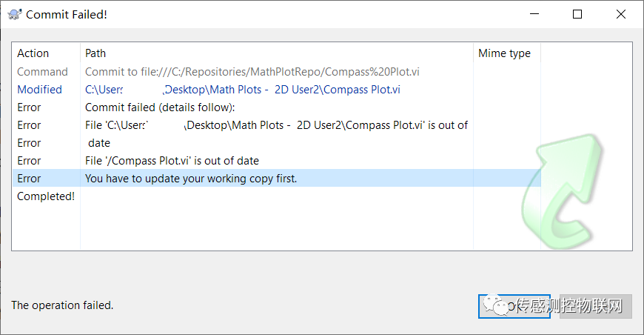Click the 'The operation failed.' status text
The image size is (644, 335).
point(62,305)
